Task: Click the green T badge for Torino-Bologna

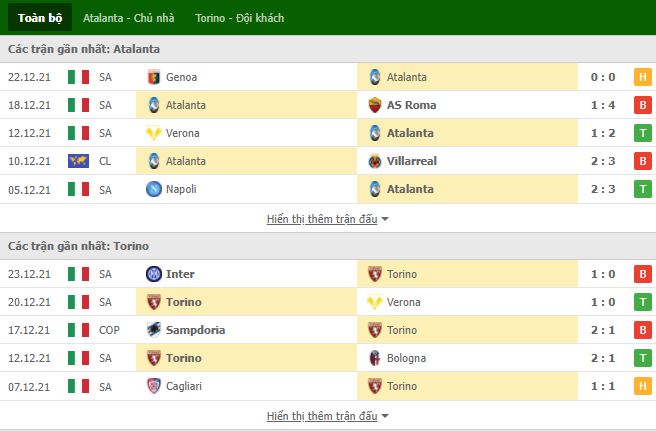Action: 643,358
